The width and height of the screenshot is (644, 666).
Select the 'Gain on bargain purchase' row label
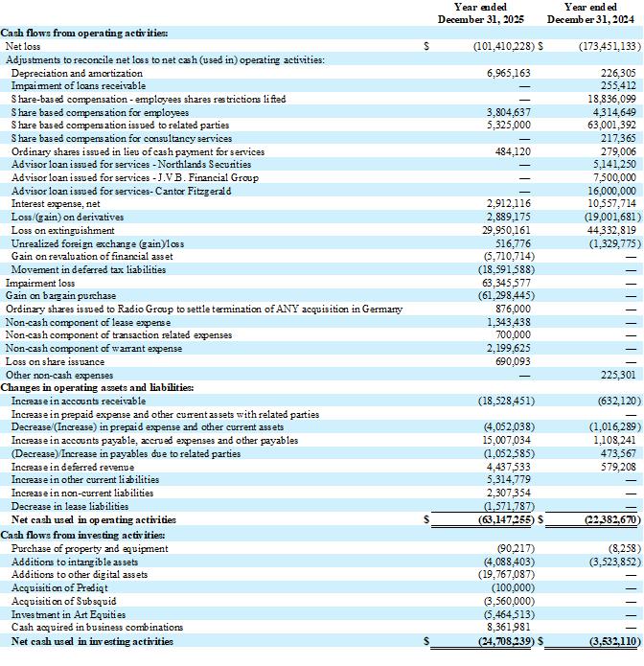tap(57, 296)
